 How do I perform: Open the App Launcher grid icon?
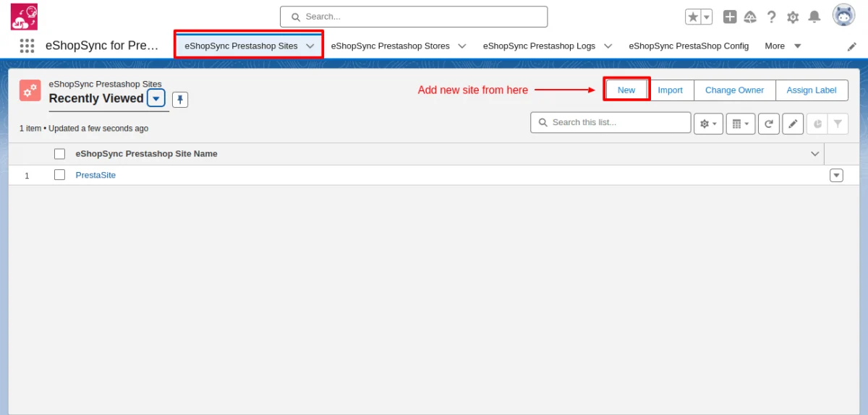click(27, 46)
